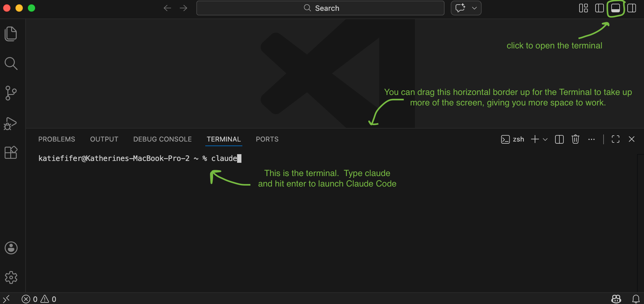This screenshot has width=644, height=304.
Task: Toggle the primary side bar
Action: point(599,8)
